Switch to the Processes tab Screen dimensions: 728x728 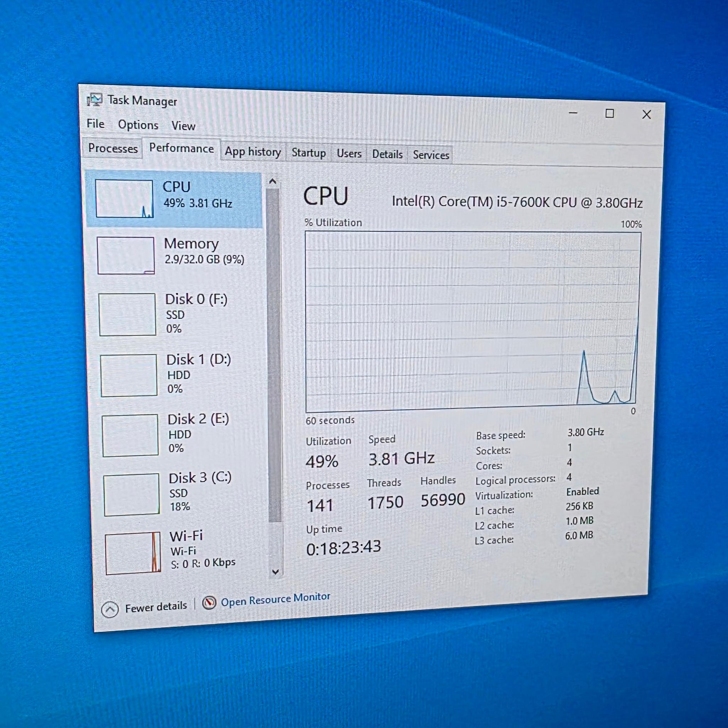click(113, 149)
